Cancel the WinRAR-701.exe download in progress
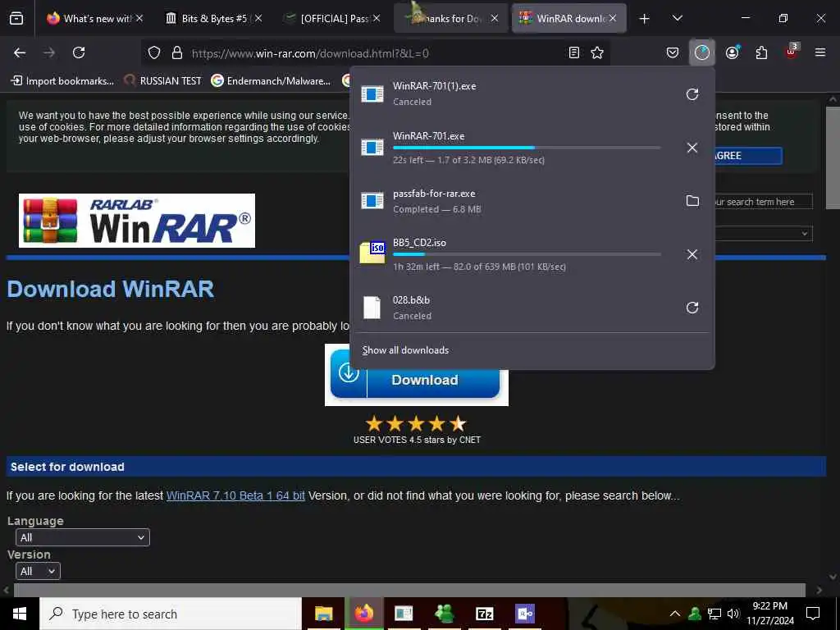The height and width of the screenshot is (630, 840). (x=692, y=148)
